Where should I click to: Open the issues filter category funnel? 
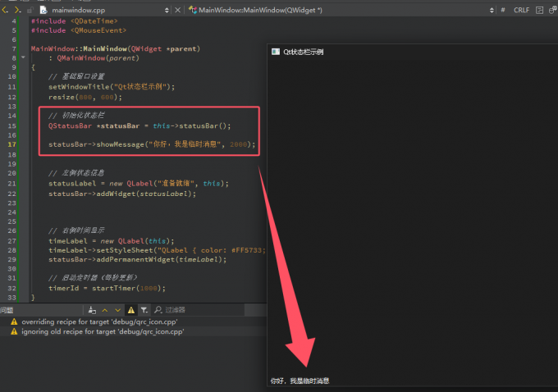coord(144,310)
